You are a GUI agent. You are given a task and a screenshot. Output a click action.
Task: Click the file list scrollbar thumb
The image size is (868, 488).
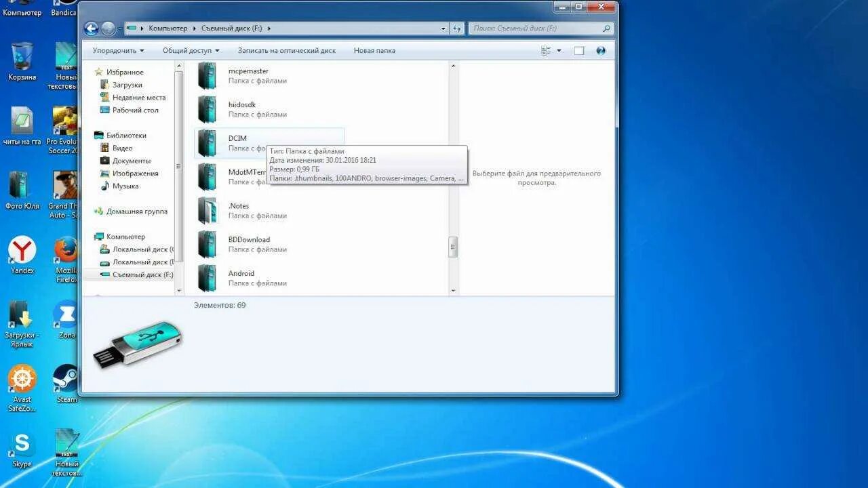pos(453,247)
